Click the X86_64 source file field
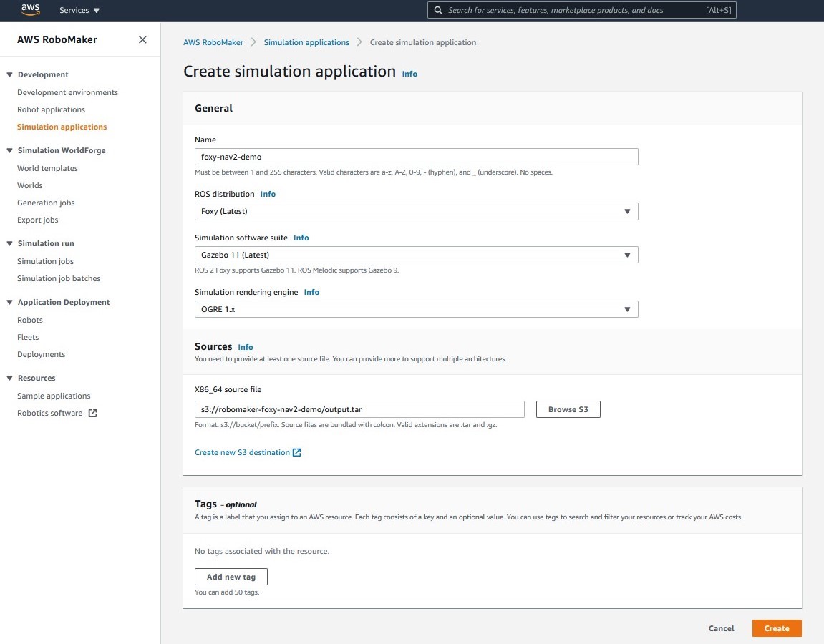Screen dimensions: 824x644 [359, 409]
